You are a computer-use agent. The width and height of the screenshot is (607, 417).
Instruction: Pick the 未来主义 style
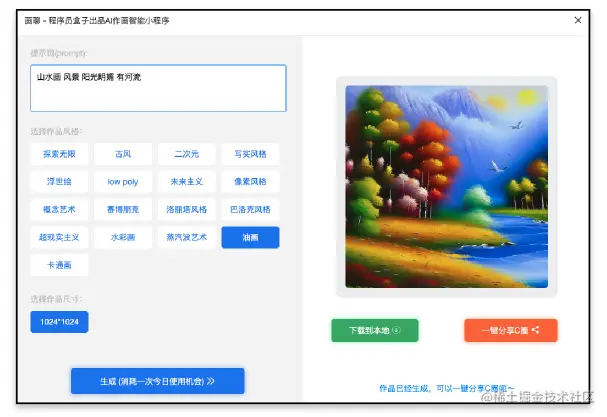click(187, 182)
